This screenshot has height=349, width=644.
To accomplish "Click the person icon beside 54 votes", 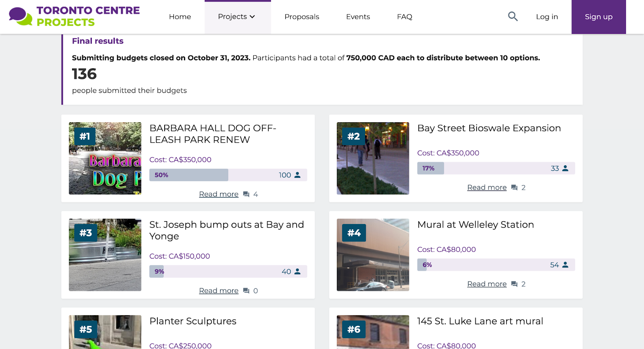I will pos(565,265).
